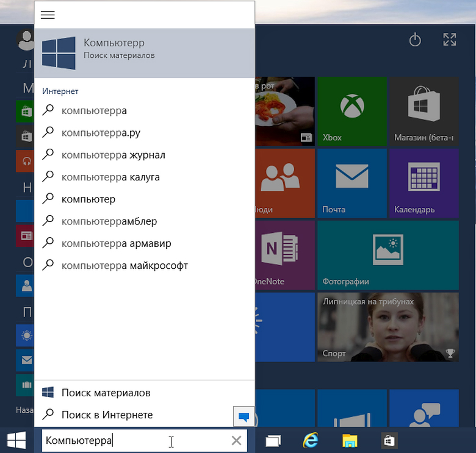Select suggestion "компьютерра"

tap(145, 111)
